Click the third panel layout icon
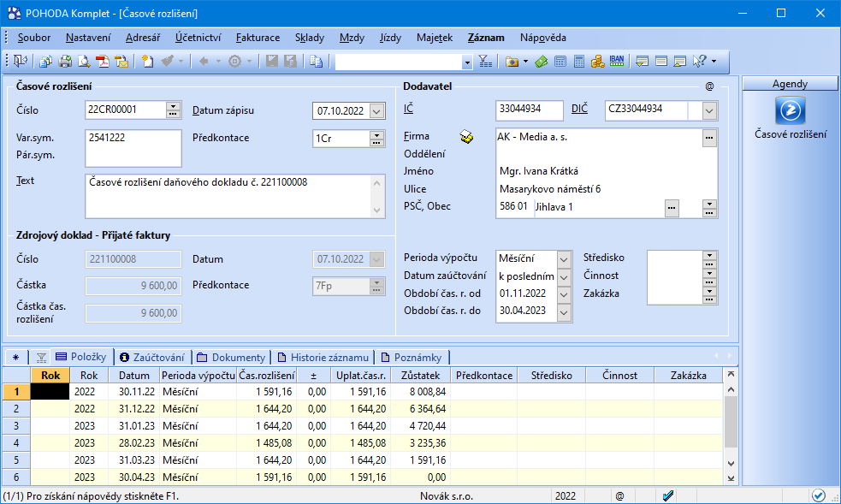841x504 pixels. click(x=679, y=62)
